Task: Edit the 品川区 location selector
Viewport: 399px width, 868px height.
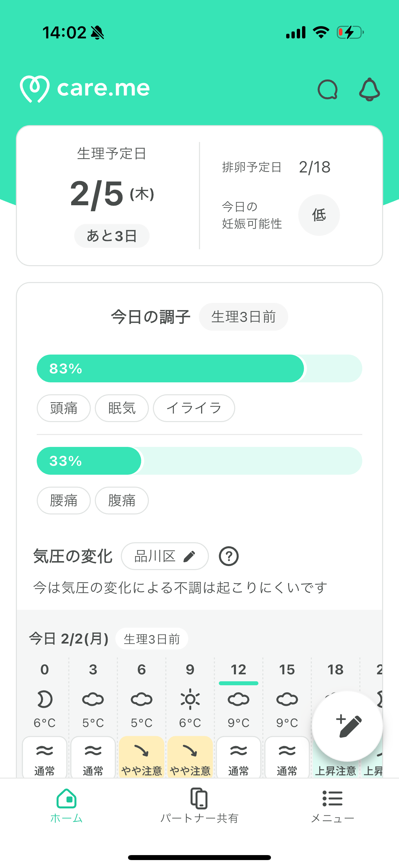Action: click(x=165, y=556)
